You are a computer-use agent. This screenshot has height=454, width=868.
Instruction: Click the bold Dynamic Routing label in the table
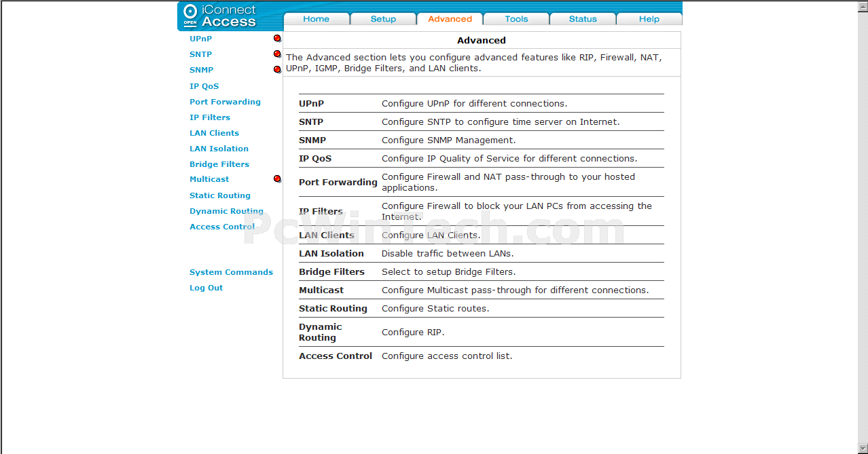321,332
